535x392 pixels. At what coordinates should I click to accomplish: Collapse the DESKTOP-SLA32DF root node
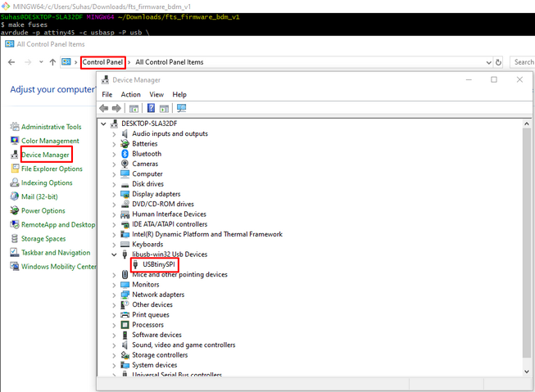pyautogui.click(x=103, y=124)
